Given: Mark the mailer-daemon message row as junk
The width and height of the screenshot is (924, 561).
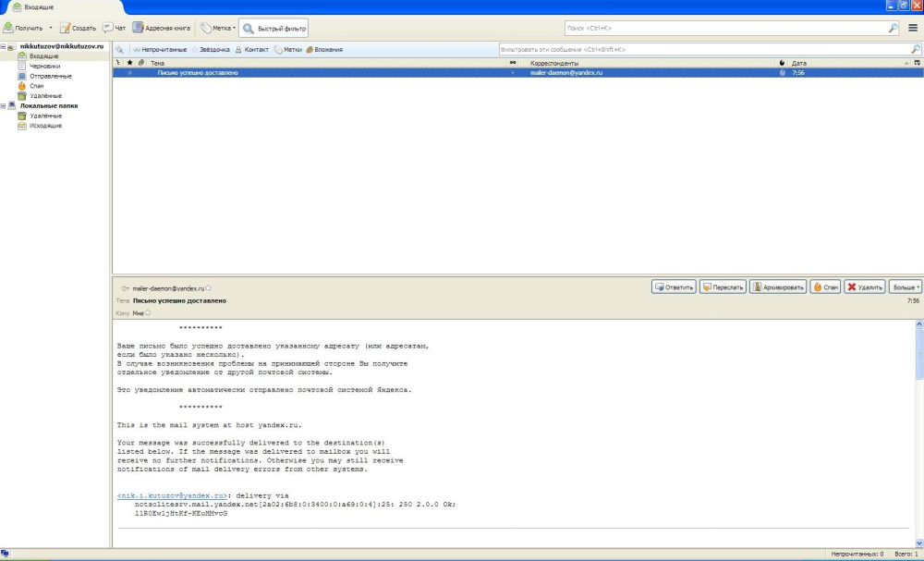Looking at the screenshot, I should coord(782,73).
